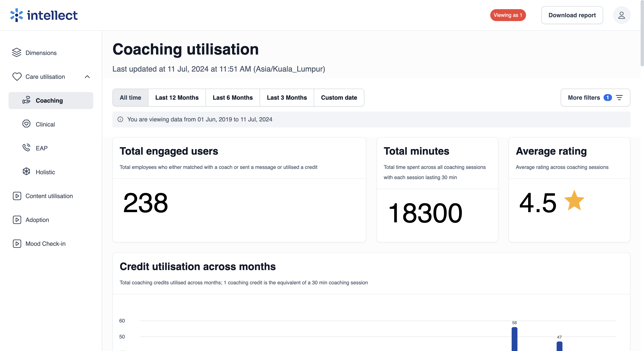Image resolution: width=644 pixels, height=351 pixels.
Task: Open the user profile avatar
Action: (x=621, y=15)
